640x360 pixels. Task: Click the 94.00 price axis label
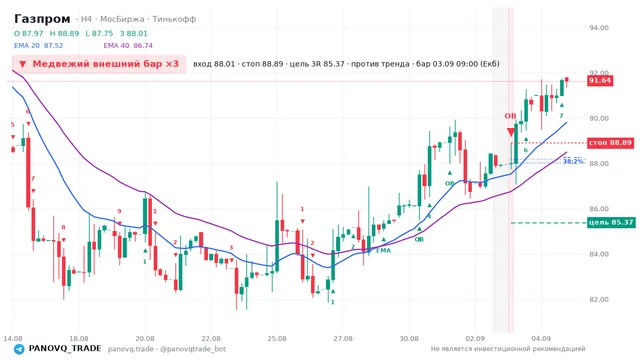click(599, 28)
